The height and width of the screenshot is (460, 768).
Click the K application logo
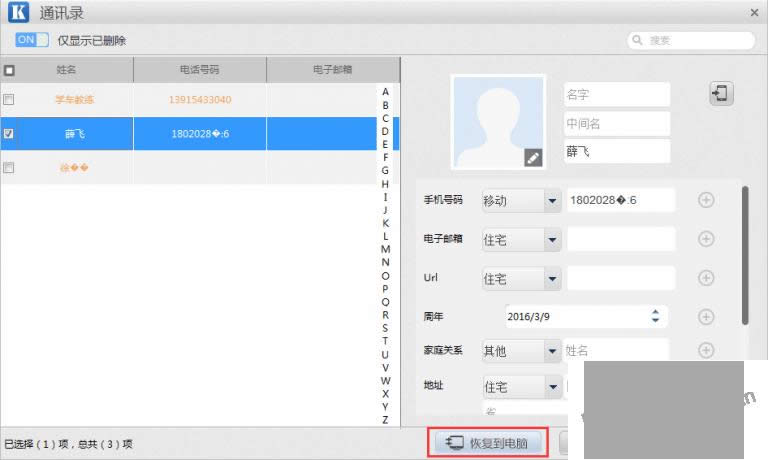pyautogui.click(x=18, y=14)
